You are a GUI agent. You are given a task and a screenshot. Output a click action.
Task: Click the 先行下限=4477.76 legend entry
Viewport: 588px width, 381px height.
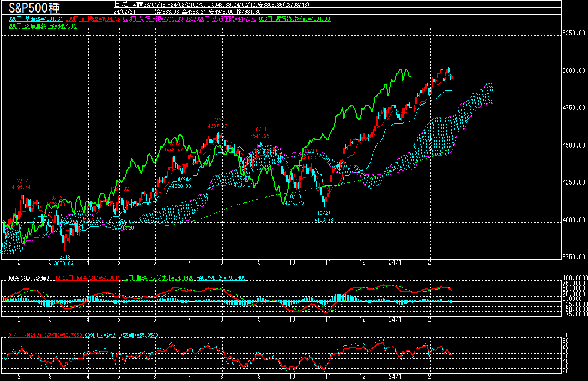pos(221,19)
